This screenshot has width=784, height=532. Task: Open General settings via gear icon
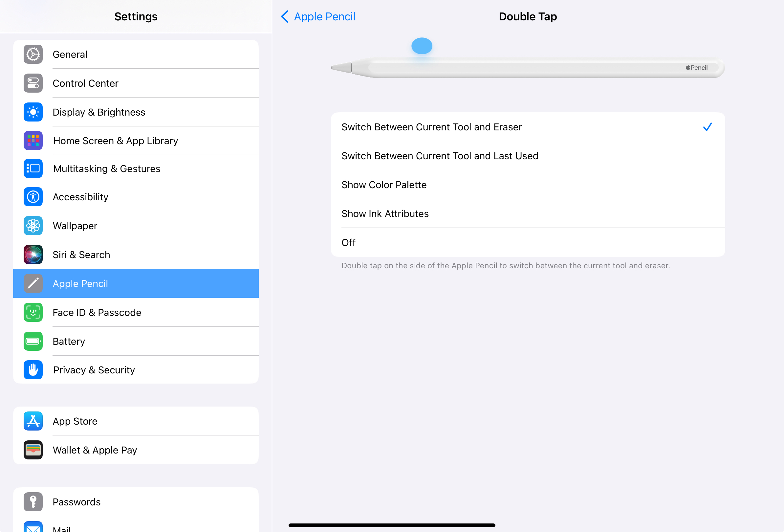(33, 54)
